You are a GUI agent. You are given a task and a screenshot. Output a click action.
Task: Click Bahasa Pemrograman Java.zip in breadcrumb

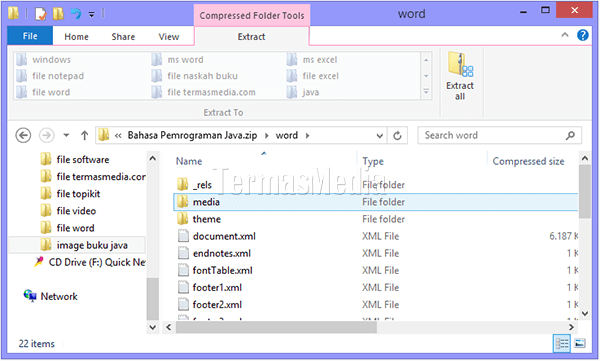(192, 135)
